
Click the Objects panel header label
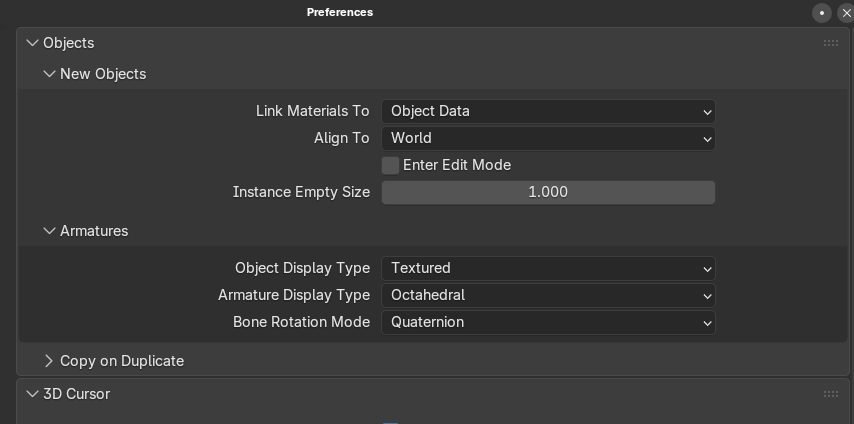tap(69, 43)
